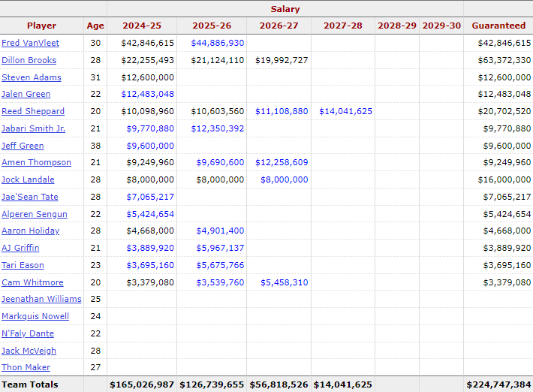Sort by Age column header
533x392 pixels.
click(95, 26)
